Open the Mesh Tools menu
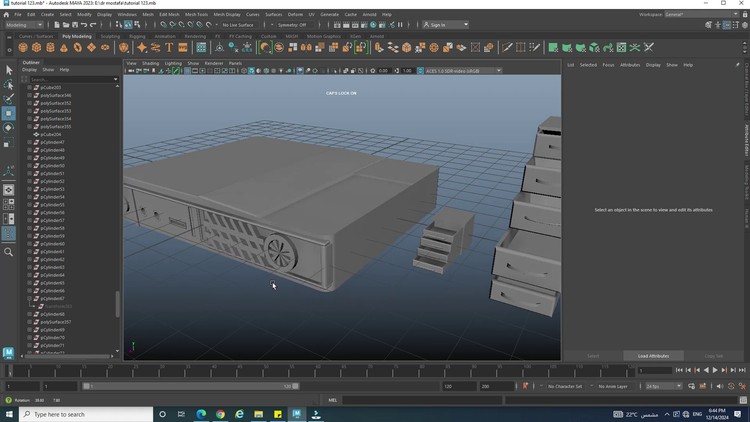Screen dimensions: 750x422 point(196,15)
